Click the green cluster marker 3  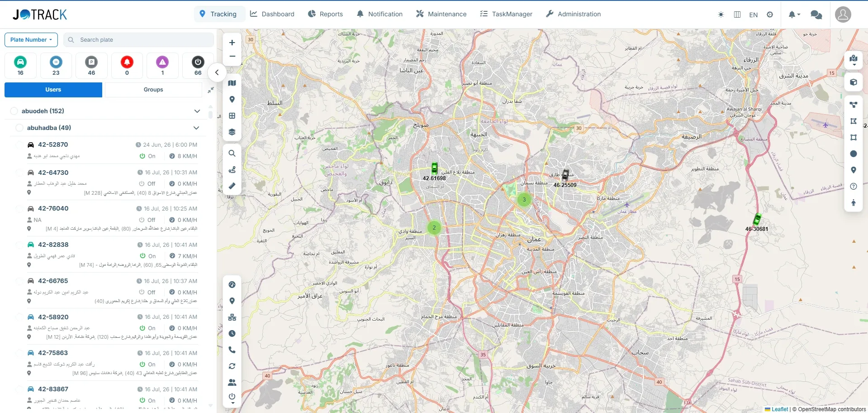(x=524, y=199)
